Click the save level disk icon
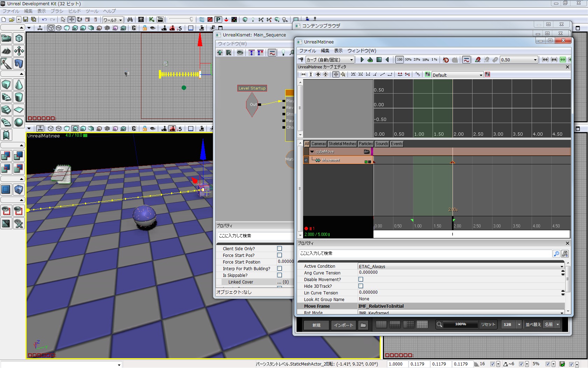This screenshot has height=368, width=588. pos(26,20)
